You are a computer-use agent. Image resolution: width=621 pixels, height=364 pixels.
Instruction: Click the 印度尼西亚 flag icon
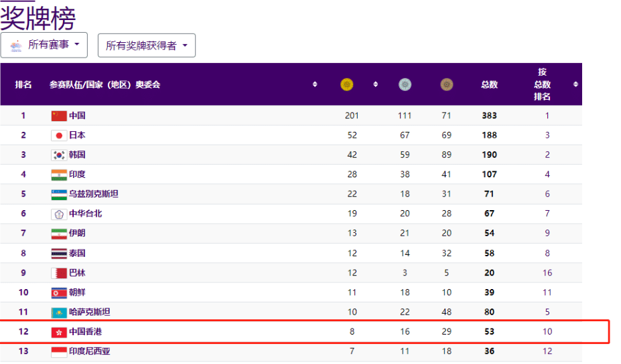59,351
